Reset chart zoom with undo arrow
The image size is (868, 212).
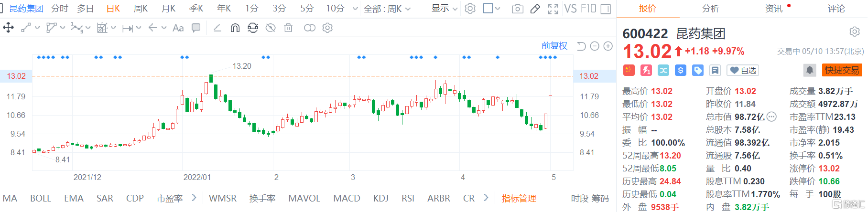[x=581, y=46]
